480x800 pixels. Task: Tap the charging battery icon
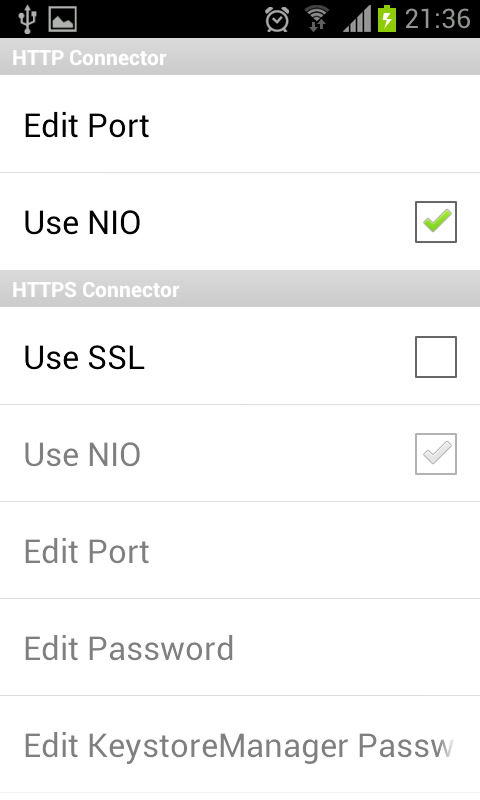[x=387, y=19]
